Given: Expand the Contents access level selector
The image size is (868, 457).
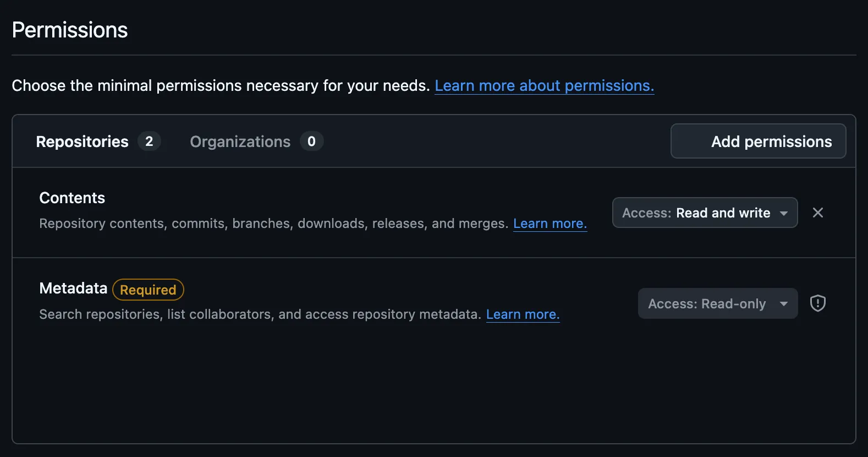Looking at the screenshot, I should click(x=705, y=213).
